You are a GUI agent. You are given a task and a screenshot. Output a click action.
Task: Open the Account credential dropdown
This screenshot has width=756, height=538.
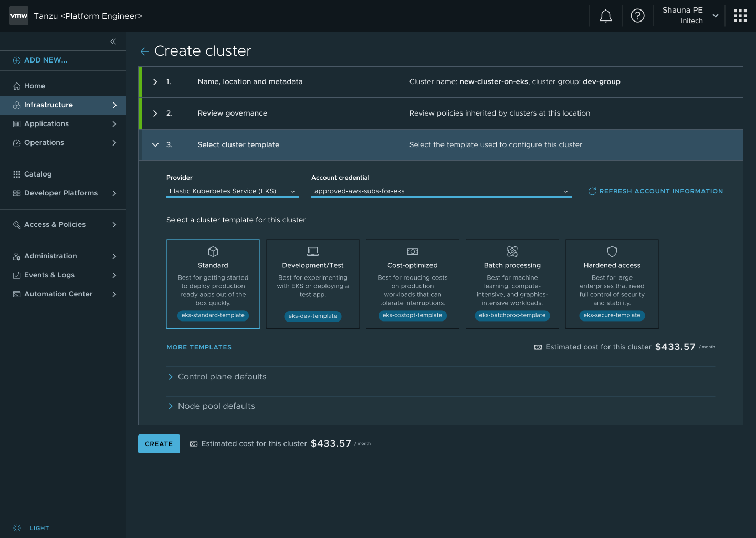tap(441, 191)
